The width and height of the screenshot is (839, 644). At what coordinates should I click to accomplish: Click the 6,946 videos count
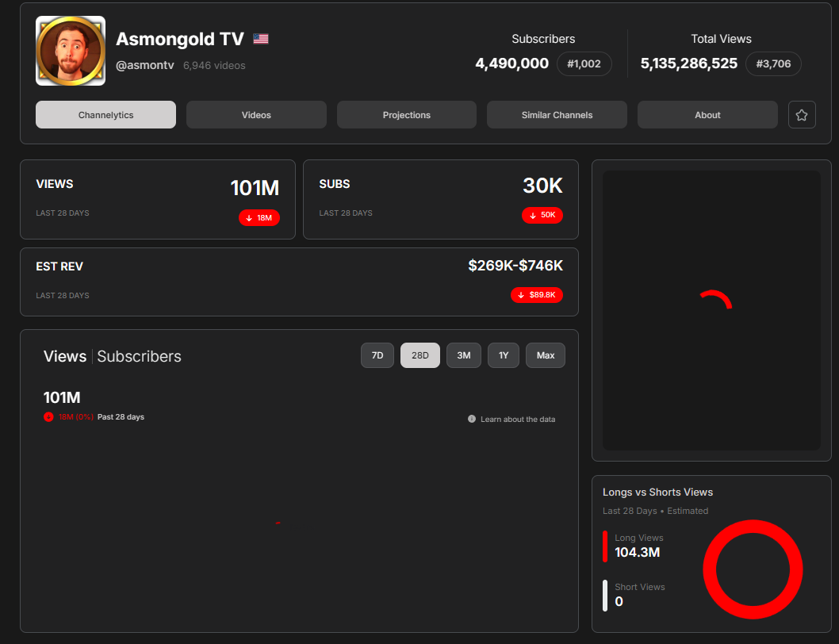tap(214, 65)
